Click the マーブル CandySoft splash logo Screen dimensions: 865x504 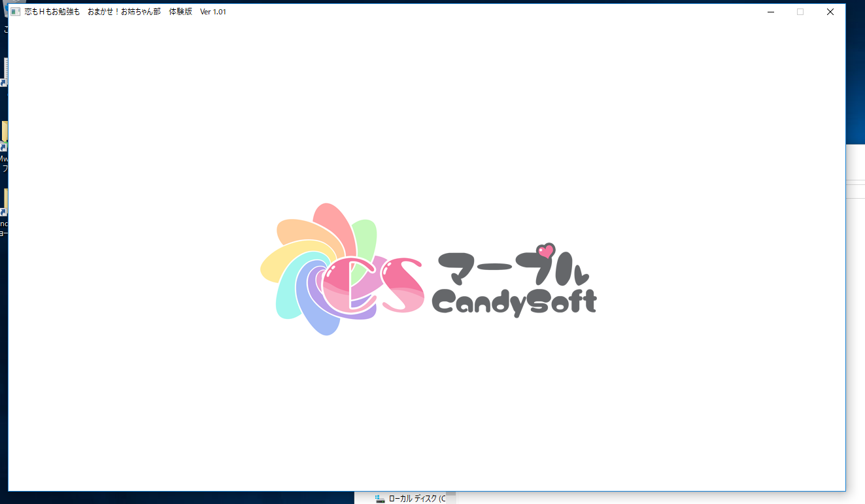point(428,269)
